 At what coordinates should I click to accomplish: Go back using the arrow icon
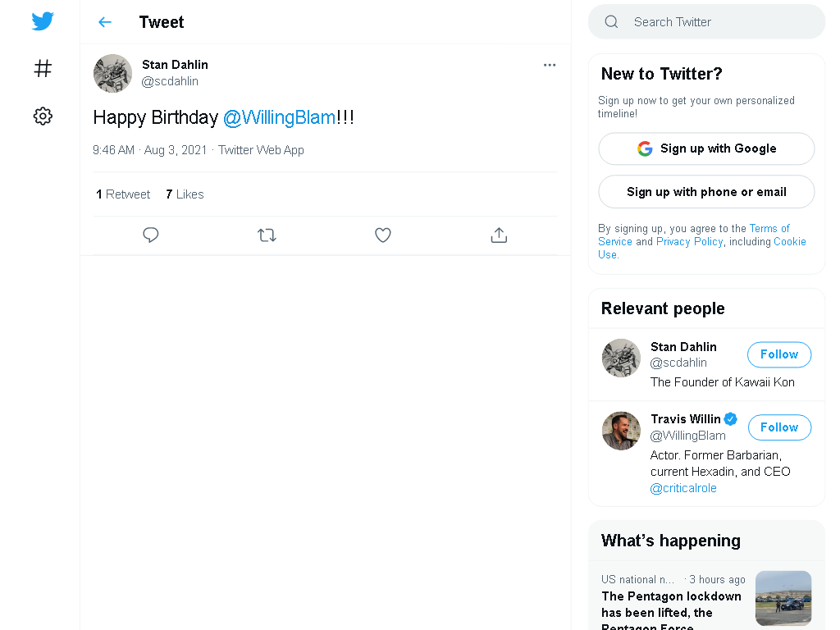coord(105,22)
